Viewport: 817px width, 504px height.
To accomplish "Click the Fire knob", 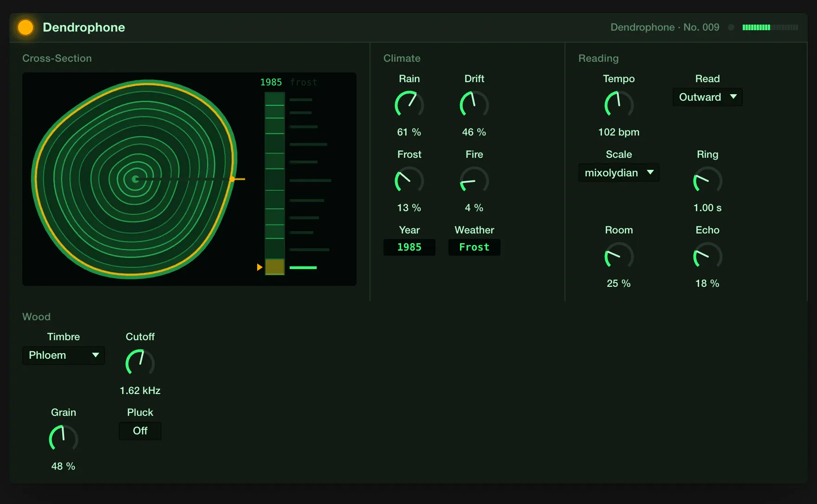I will click(474, 180).
